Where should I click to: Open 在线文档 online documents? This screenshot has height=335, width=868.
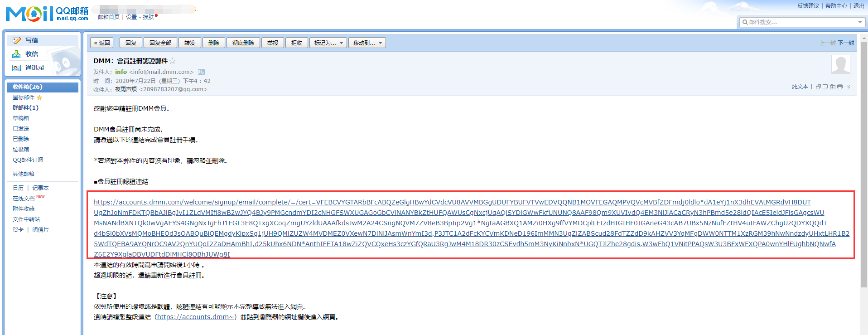24,199
